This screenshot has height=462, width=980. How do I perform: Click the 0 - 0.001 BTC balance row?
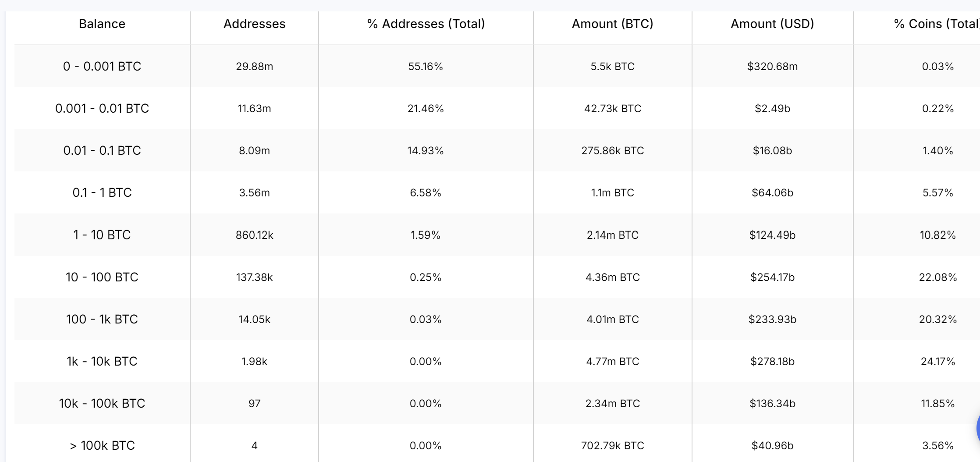click(102, 66)
